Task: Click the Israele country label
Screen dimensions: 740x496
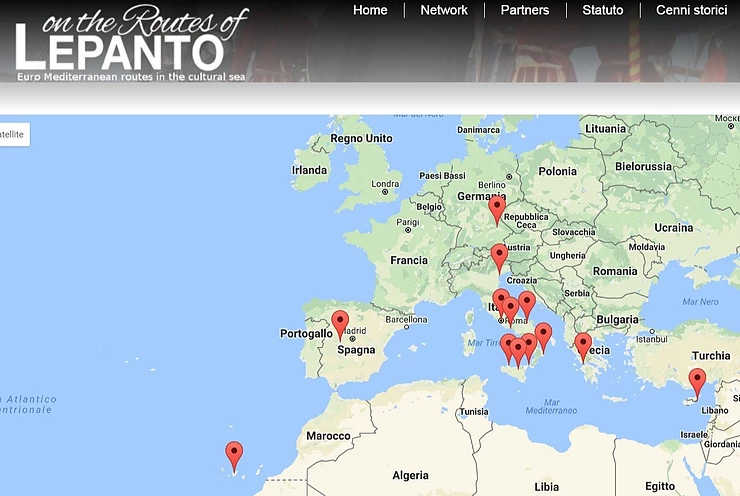Action: click(694, 434)
